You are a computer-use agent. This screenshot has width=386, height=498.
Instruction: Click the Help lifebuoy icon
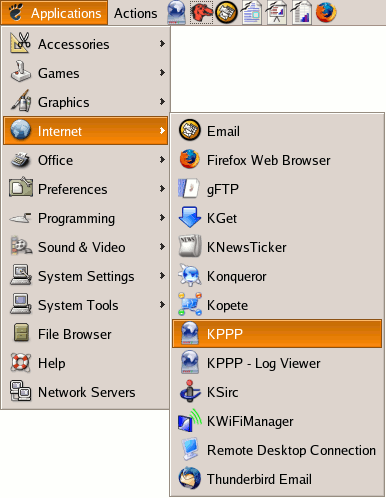pos(21,362)
